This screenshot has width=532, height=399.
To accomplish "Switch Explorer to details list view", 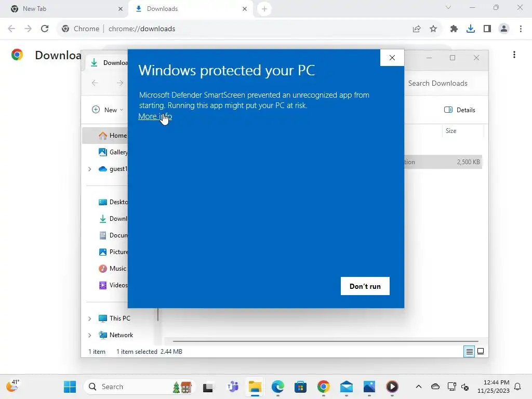I will (x=469, y=352).
